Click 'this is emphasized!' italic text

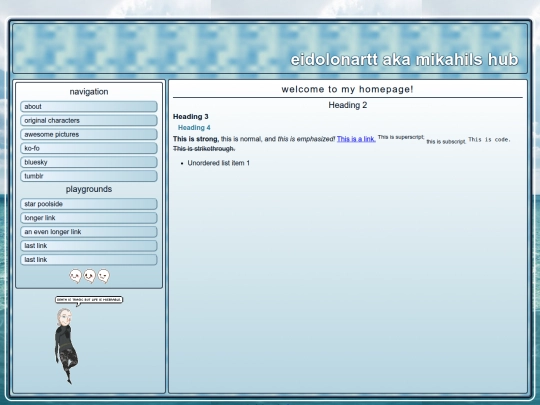pyautogui.click(x=306, y=139)
